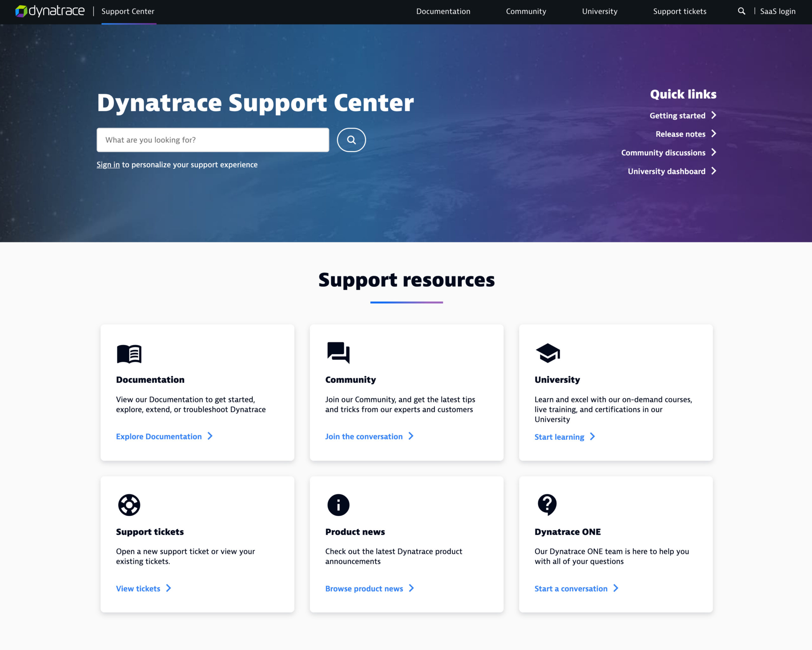The width and height of the screenshot is (812, 650).
Task: Select the Support tickets nav tab
Action: pos(679,11)
